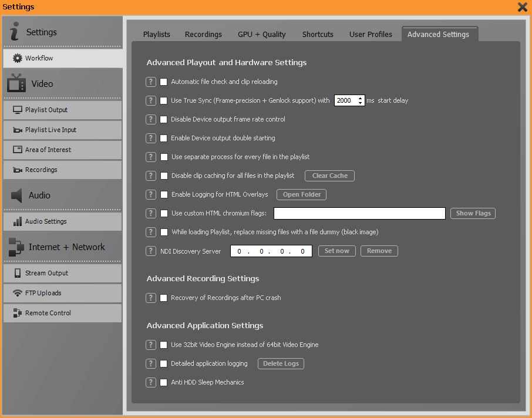Click the Area of Interest icon

(x=17, y=150)
